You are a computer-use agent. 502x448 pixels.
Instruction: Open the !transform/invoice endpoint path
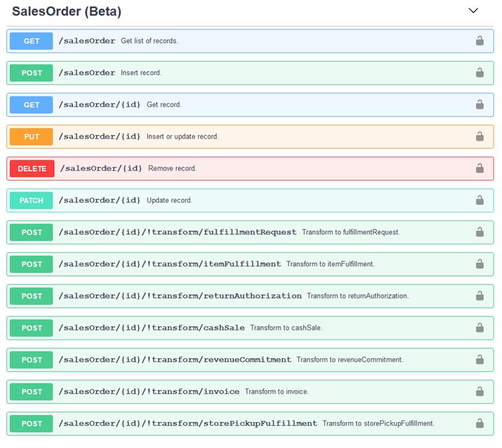[x=149, y=391]
